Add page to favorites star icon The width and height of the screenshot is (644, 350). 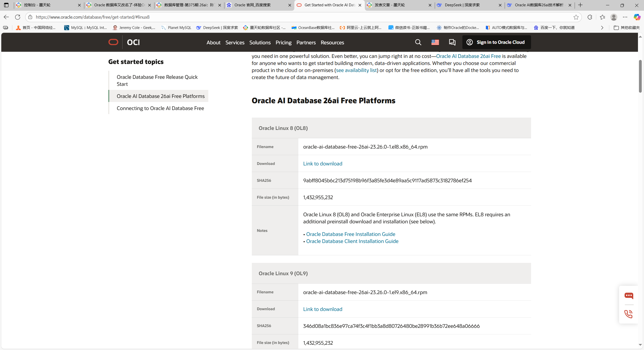pos(576,17)
